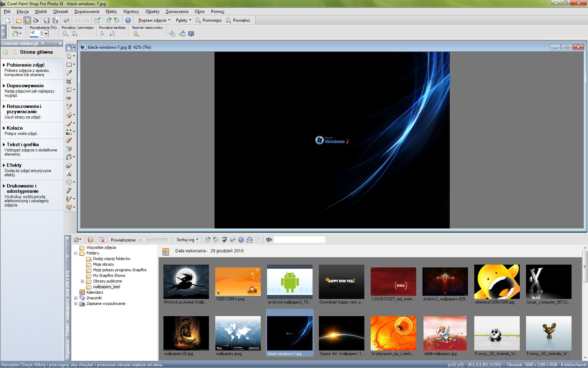
Task: Click the Save floppy-disk icon
Action: coord(46,20)
